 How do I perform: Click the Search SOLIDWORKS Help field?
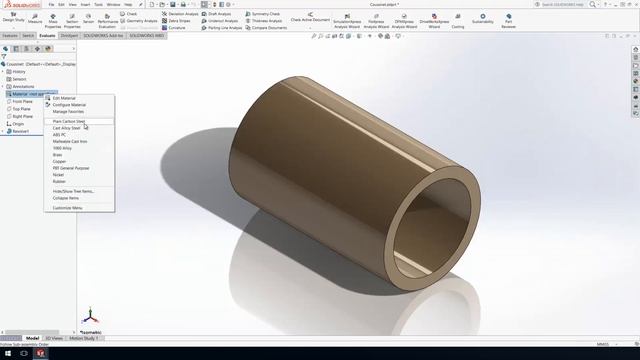562,4
